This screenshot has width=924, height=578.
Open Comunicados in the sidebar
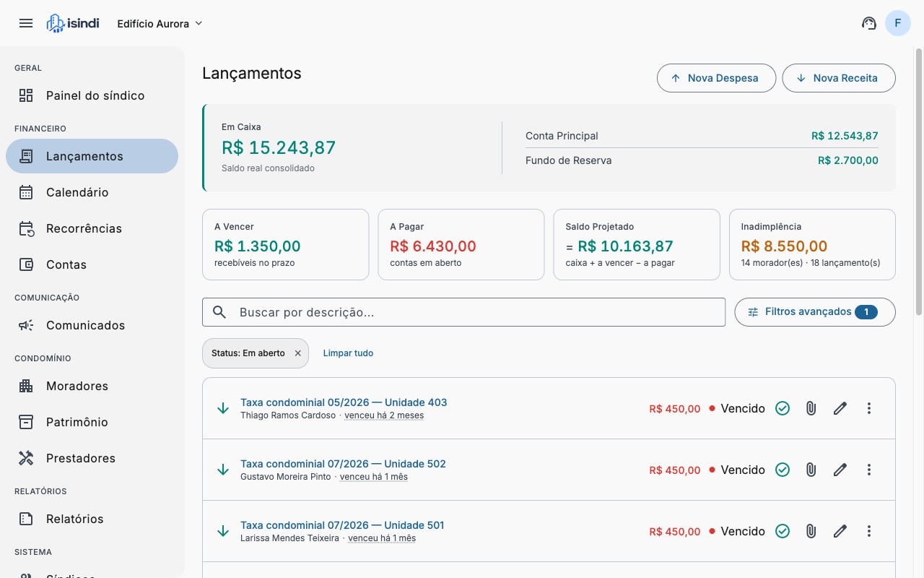(x=92, y=325)
